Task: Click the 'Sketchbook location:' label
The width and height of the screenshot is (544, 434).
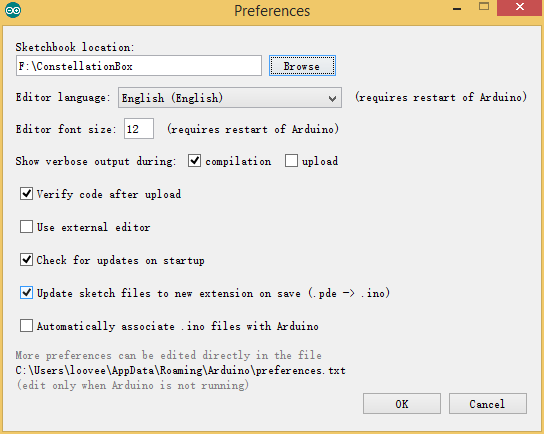Action: point(75,47)
